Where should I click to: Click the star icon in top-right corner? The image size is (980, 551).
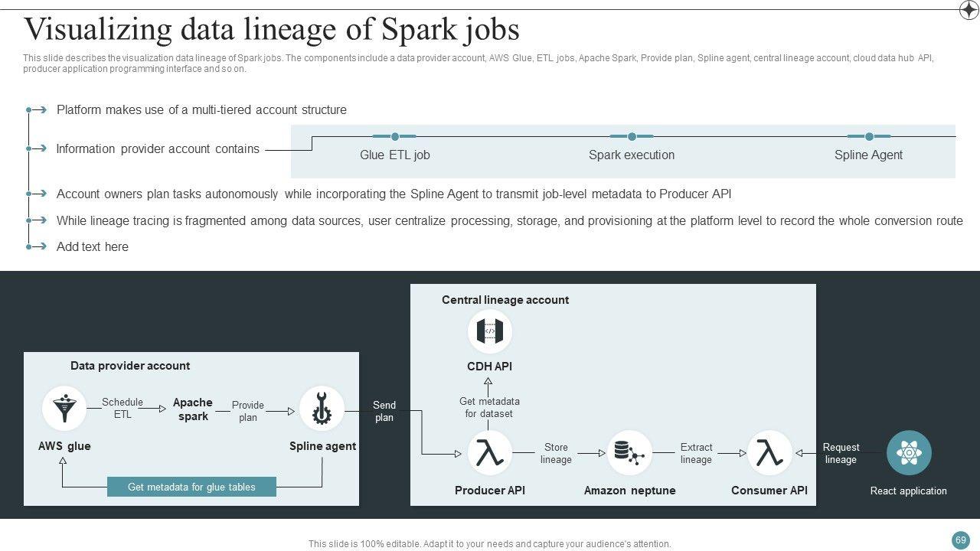(x=969, y=9)
